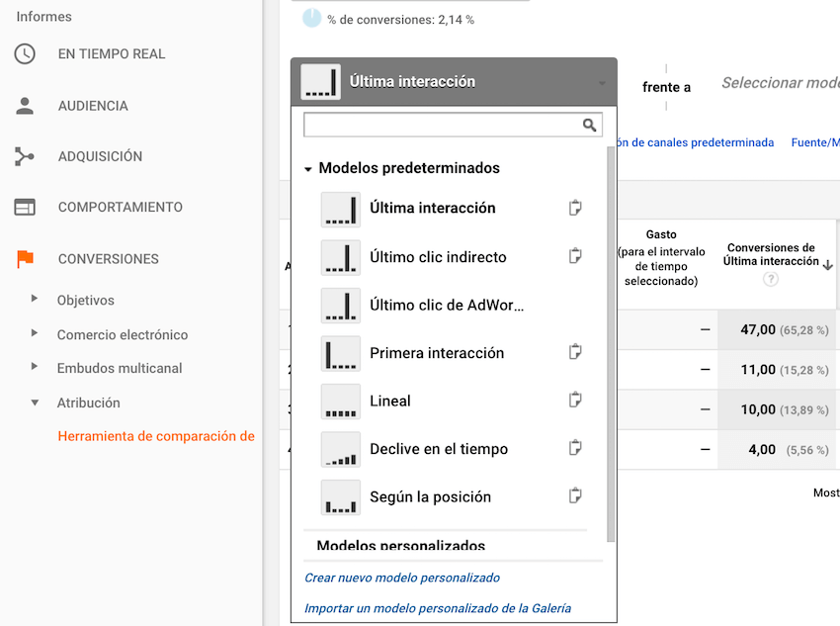Click the Gasto column header
840x626 pixels.
pos(661,258)
